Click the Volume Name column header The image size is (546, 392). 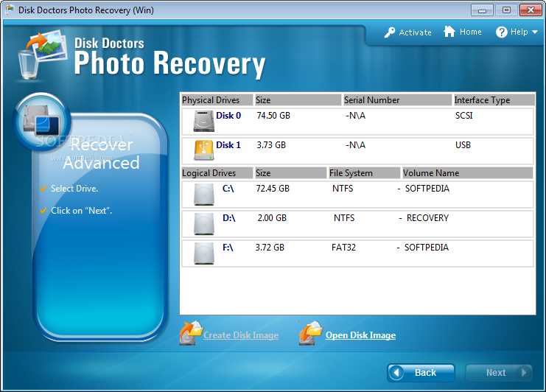pyautogui.click(x=468, y=173)
